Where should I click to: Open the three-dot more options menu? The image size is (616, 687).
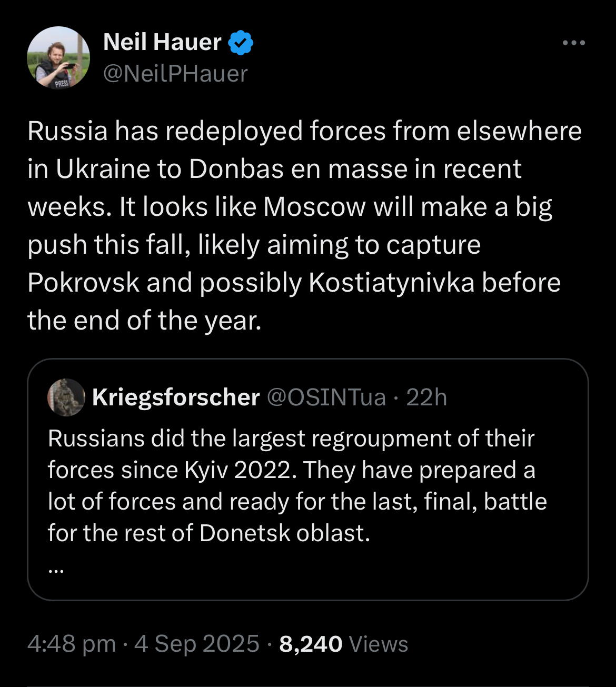[573, 43]
